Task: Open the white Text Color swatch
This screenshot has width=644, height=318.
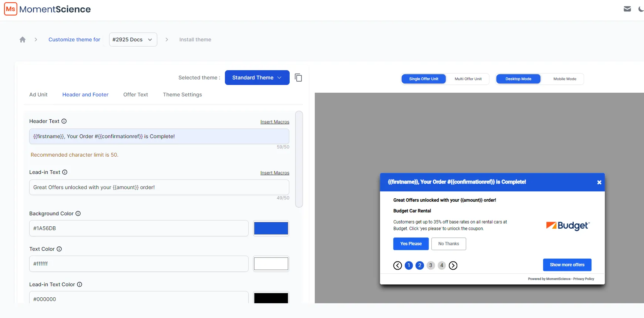Action: (271, 264)
